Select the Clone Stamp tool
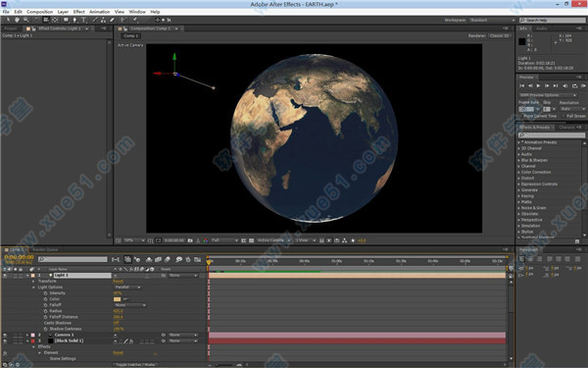The image size is (588, 368). pyautogui.click(x=103, y=20)
